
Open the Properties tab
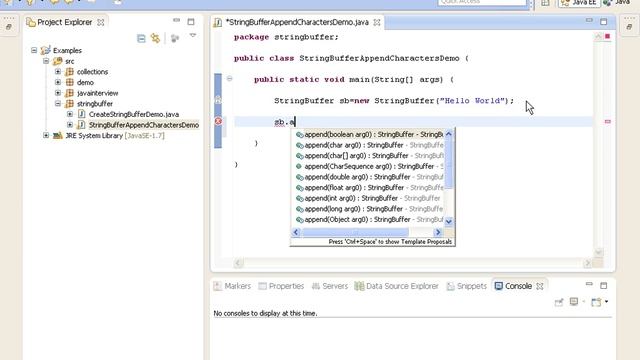281,286
